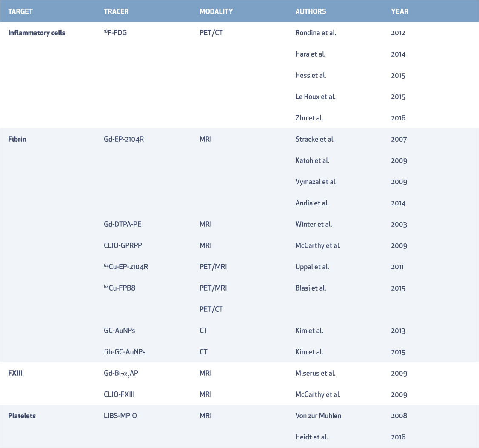Click the Gd-EP-2104R tracer cell
Image resolution: width=479 pixels, height=448 pixels.
tap(124, 140)
